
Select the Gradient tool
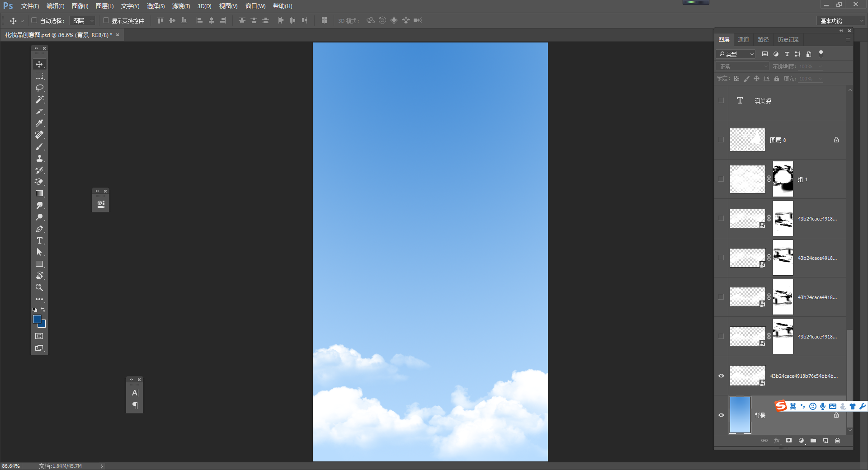click(x=39, y=193)
